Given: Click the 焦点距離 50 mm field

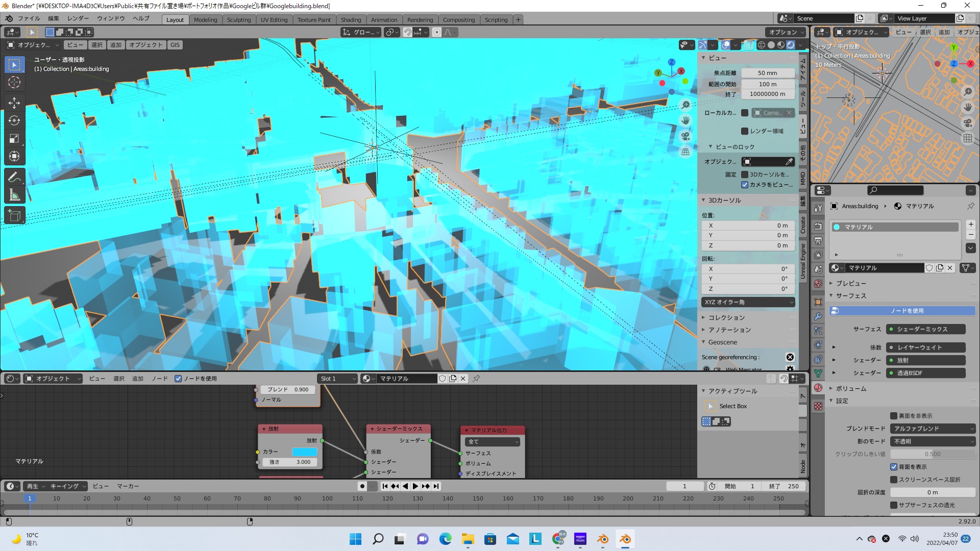Looking at the screenshot, I should [x=767, y=73].
